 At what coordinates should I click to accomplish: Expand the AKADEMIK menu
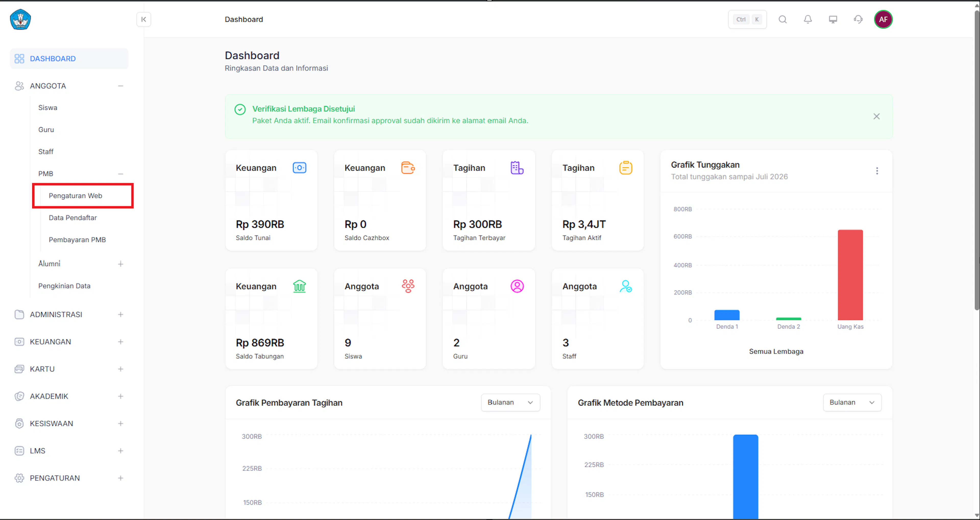(120, 396)
